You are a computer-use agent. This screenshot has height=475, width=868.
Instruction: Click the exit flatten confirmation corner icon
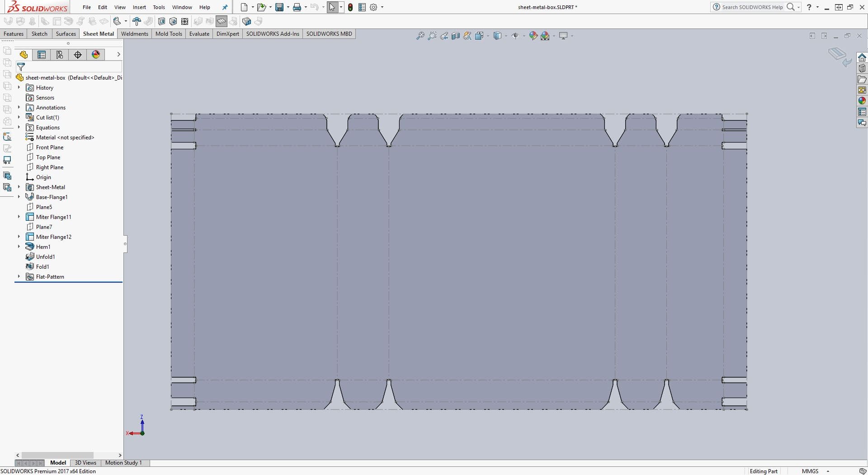click(840, 57)
